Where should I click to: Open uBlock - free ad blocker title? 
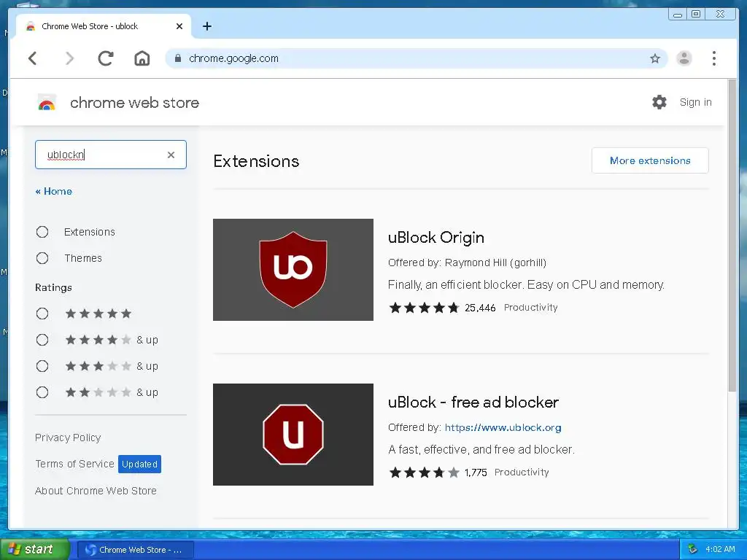473,402
